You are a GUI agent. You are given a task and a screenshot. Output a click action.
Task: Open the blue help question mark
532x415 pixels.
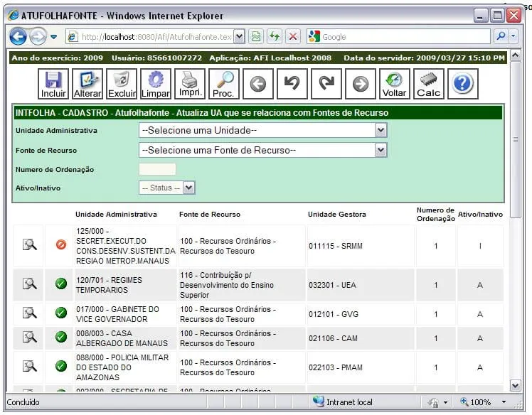462,84
